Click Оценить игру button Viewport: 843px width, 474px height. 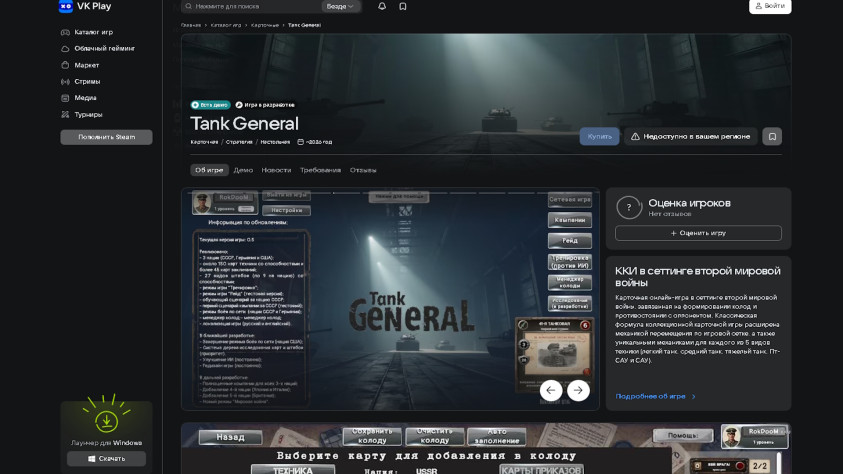(x=698, y=233)
